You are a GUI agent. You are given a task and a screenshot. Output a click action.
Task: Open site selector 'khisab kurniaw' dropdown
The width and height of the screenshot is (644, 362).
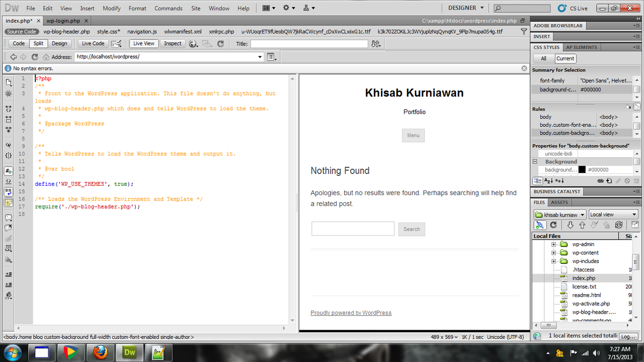point(560,215)
